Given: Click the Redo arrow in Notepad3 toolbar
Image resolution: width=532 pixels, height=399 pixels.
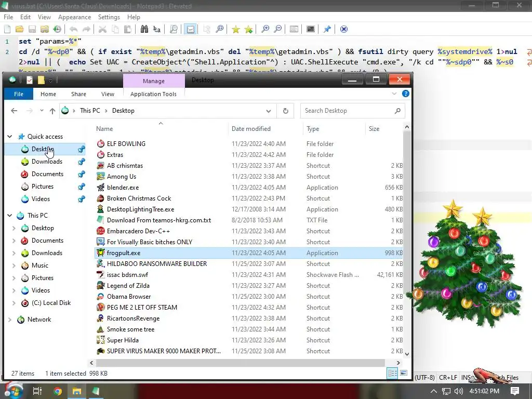Looking at the screenshot, I should coord(87,29).
